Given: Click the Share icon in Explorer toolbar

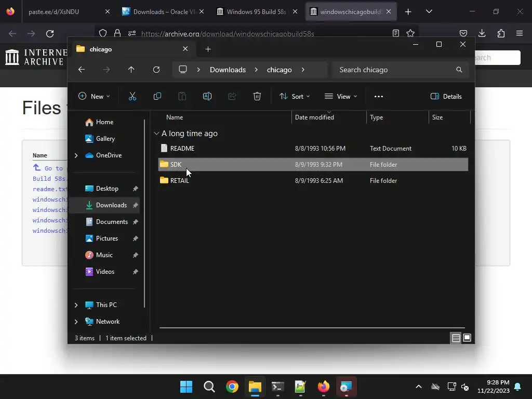Looking at the screenshot, I should click(x=232, y=96).
